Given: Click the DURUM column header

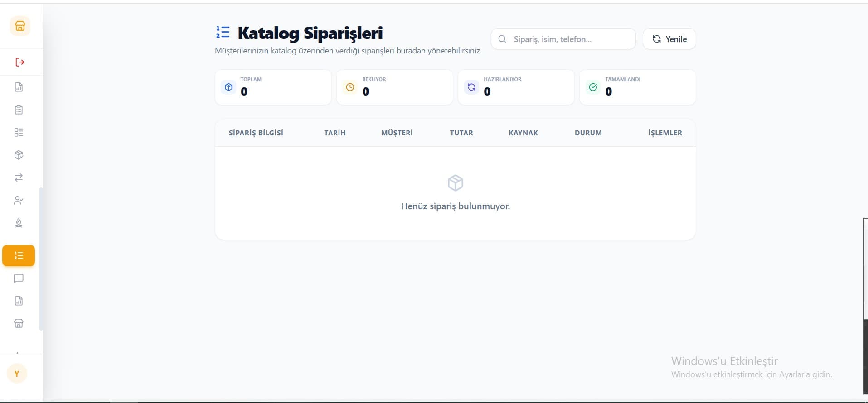Looking at the screenshot, I should [588, 133].
